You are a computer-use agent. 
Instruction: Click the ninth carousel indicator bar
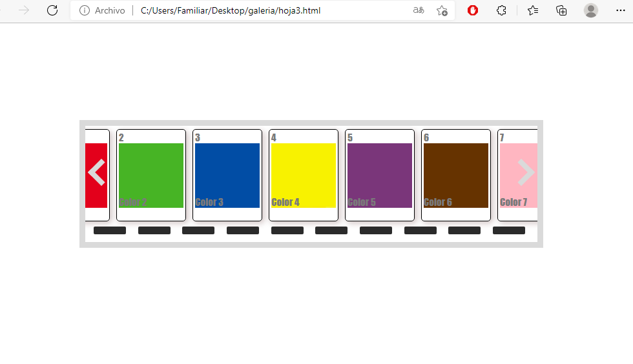[x=464, y=230]
